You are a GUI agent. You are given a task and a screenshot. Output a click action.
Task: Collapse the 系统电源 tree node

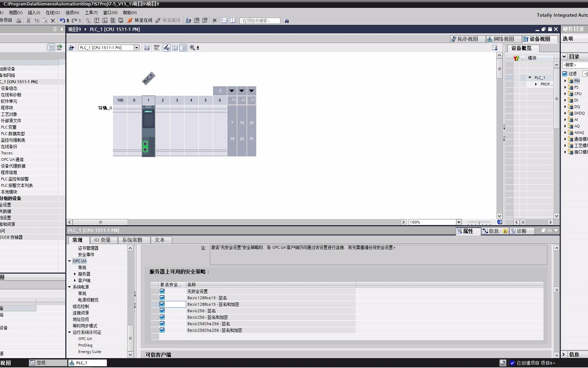click(x=69, y=287)
